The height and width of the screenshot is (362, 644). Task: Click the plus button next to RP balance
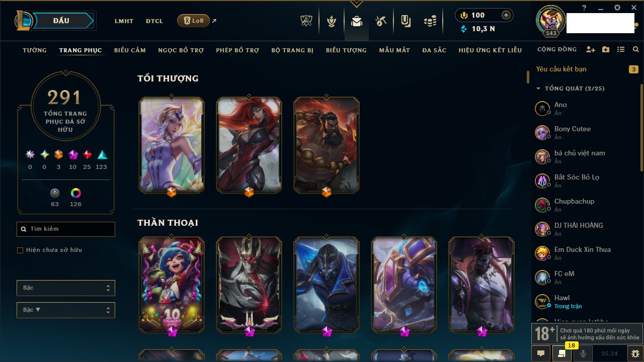pos(506,15)
